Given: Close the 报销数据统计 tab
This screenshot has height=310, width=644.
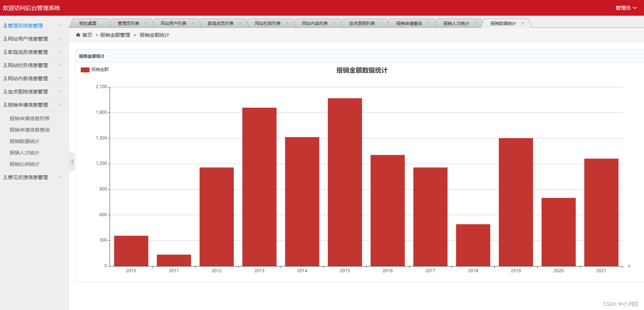Looking at the screenshot, I should click(x=523, y=24).
